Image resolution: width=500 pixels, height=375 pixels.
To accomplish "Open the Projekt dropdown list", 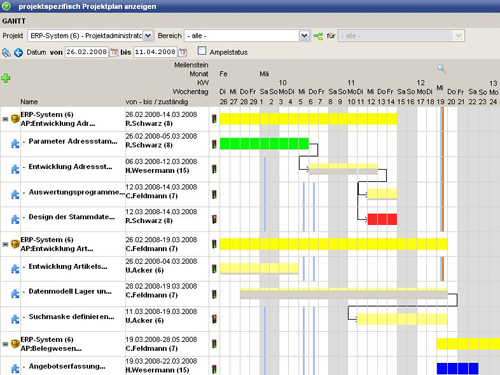I will 148,36.
